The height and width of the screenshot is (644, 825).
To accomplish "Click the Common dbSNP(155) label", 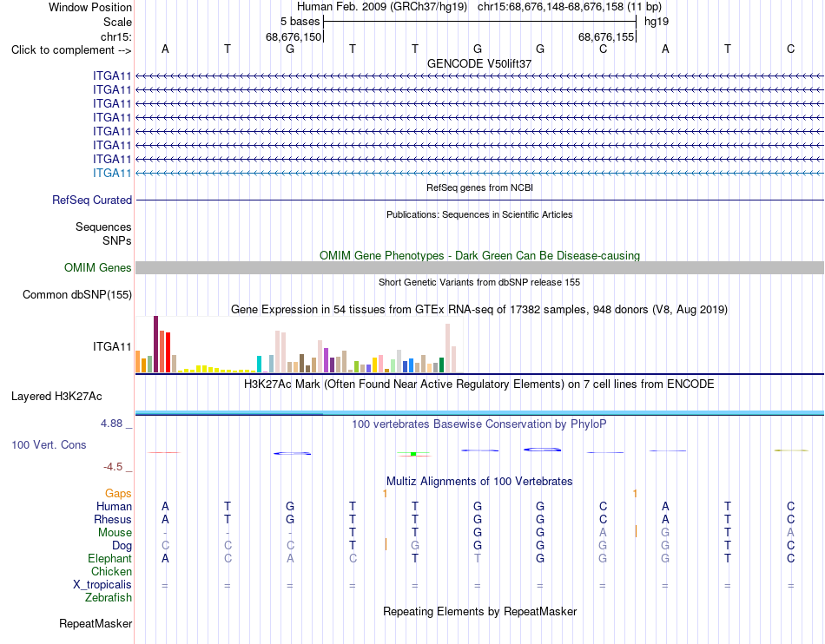I will [76, 294].
